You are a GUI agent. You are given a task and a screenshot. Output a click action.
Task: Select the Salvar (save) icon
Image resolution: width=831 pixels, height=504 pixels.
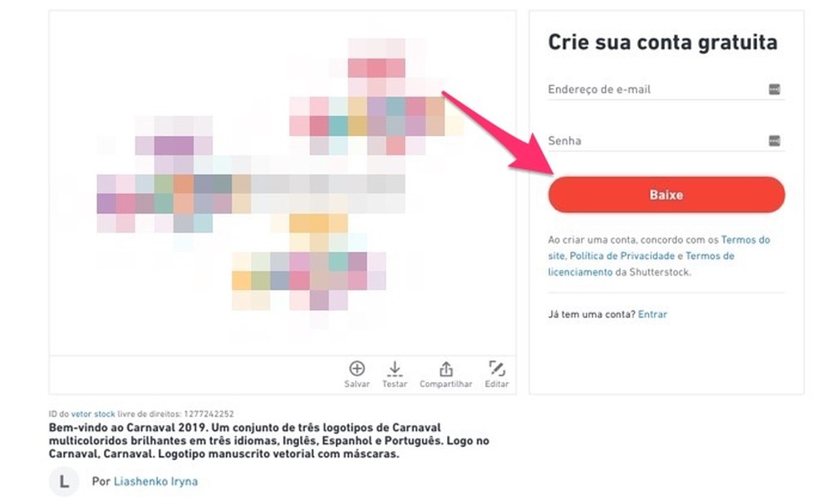click(x=357, y=373)
